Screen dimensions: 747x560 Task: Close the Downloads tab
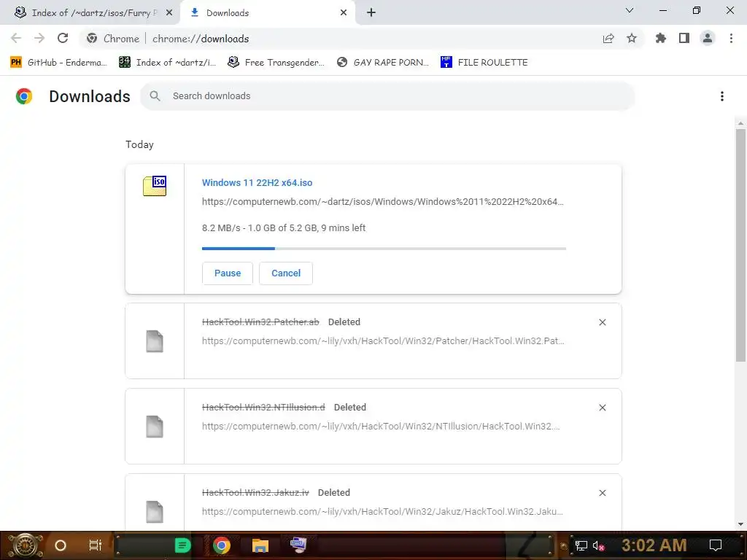(x=344, y=13)
